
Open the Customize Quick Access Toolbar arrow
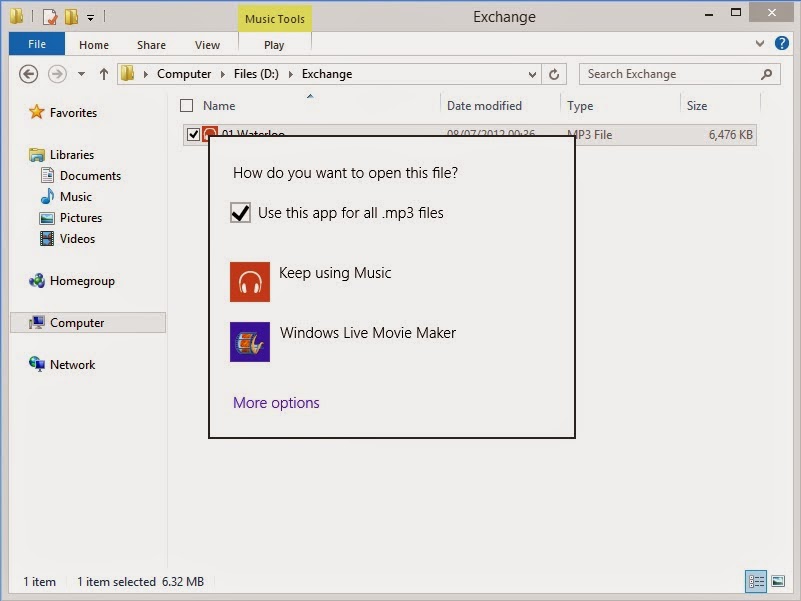pos(90,18)
